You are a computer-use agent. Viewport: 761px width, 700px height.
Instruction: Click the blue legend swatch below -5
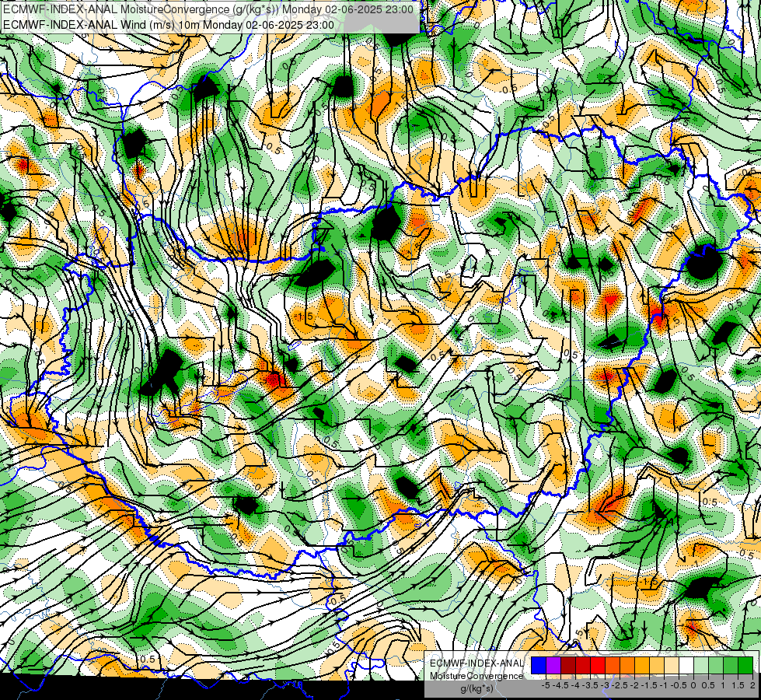(539, 666)
